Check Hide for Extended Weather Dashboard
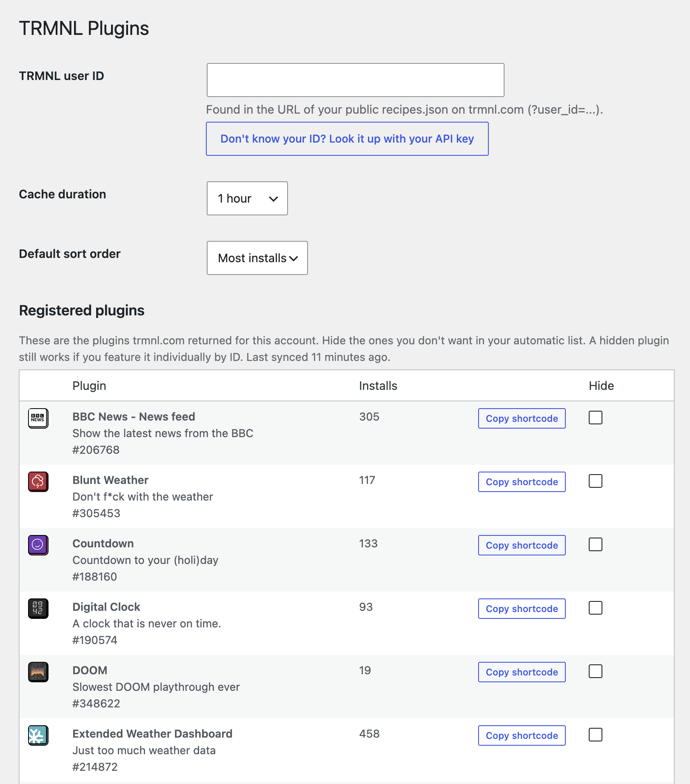The width and height of the screenshot is (690, 784). 596,735
